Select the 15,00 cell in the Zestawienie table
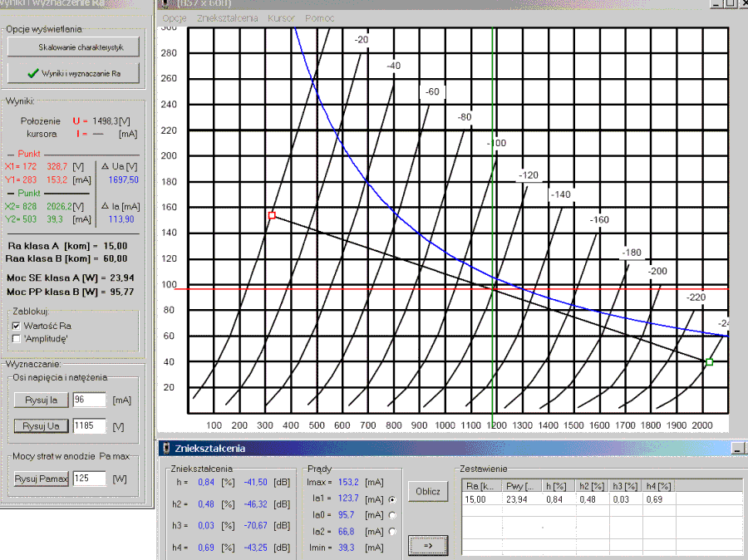The image size is (748, 560). click(475, 499)
